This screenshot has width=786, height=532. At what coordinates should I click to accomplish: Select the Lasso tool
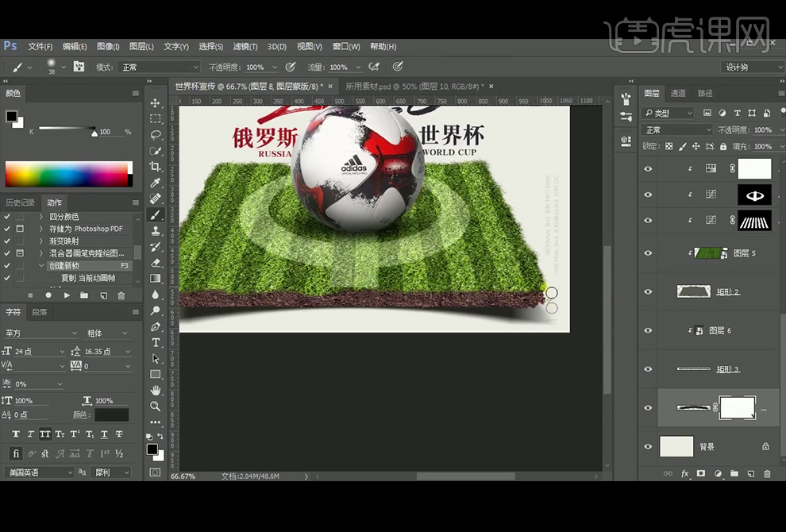coord(156,135)
